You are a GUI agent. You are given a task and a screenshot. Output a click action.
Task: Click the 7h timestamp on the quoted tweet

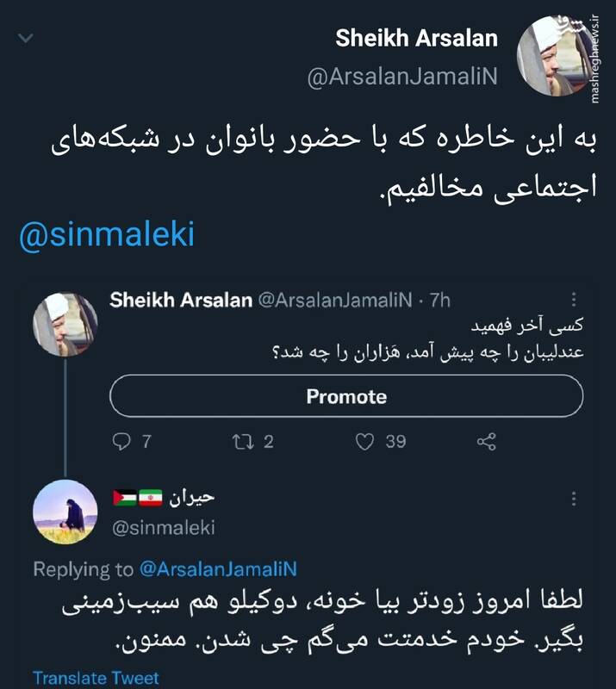click(439, 300)
